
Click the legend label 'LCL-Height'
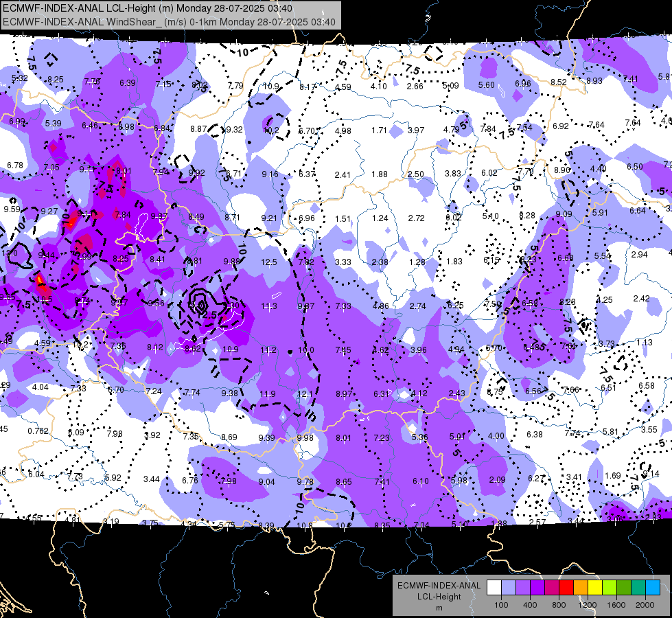(439, 597)
